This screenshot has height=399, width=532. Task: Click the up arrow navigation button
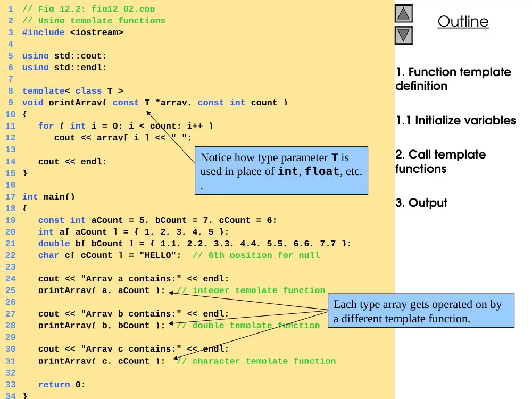(403, 14)
